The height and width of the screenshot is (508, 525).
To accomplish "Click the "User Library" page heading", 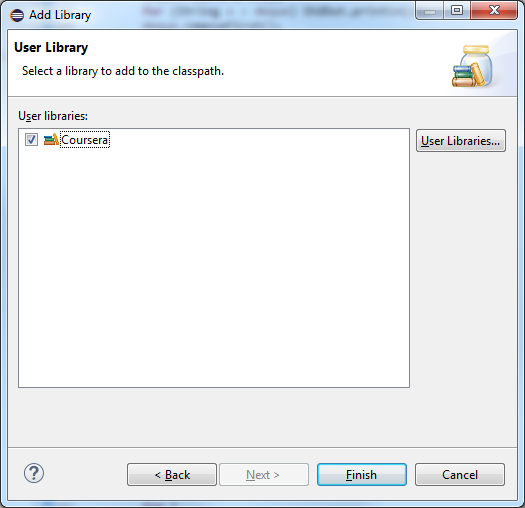I will [51, 47].
